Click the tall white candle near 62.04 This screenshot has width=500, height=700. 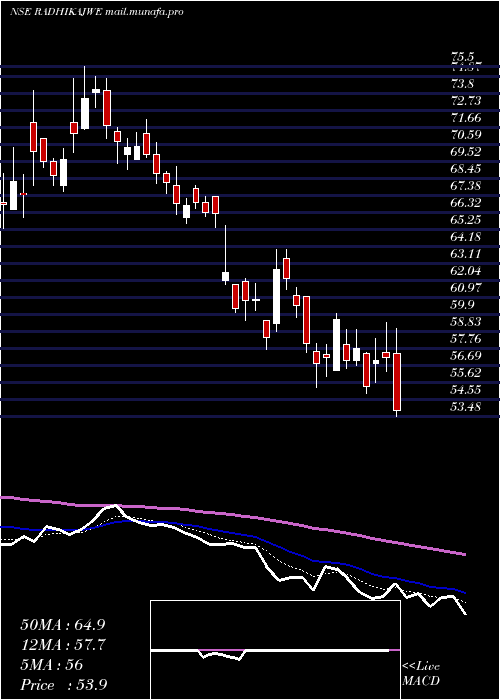[x=276, y=296]
